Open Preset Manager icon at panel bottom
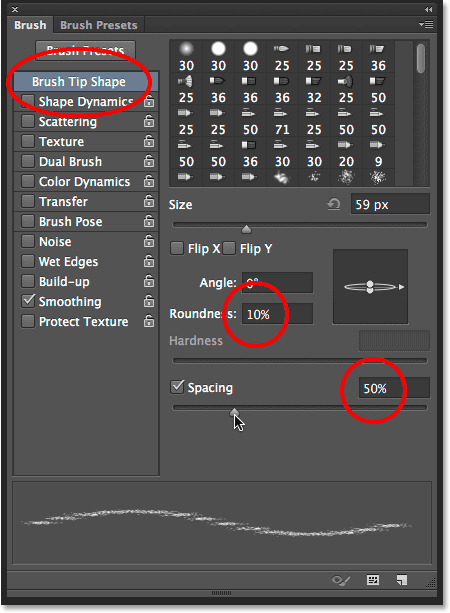The height and width of the screenshot is (613, 450). pyautogui.click(x=373, y=580)
